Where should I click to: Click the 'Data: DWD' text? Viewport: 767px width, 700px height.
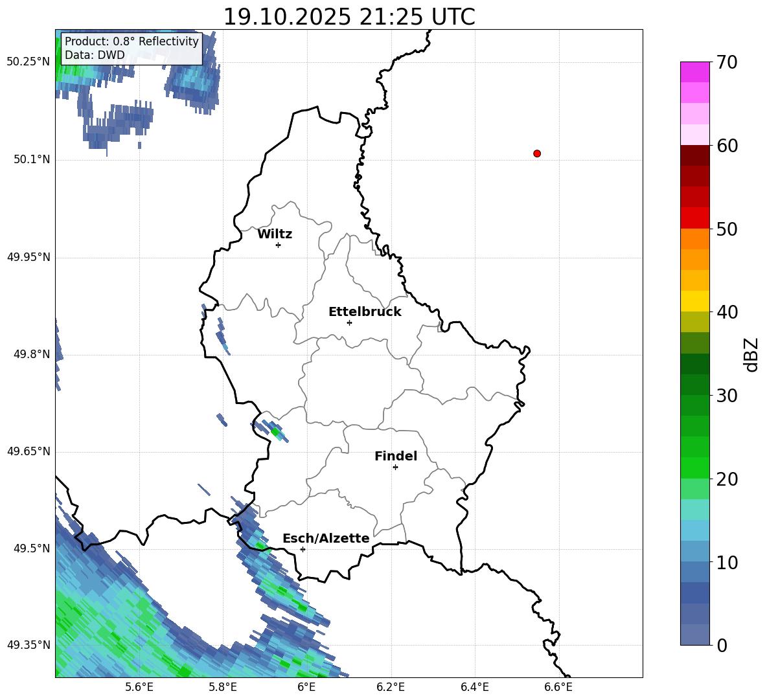click(95, 55)
